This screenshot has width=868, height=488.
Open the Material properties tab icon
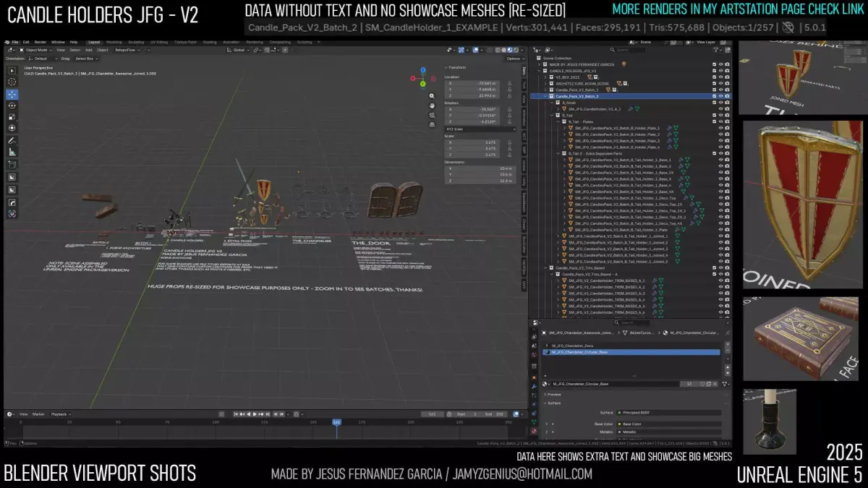pos(534,431)
